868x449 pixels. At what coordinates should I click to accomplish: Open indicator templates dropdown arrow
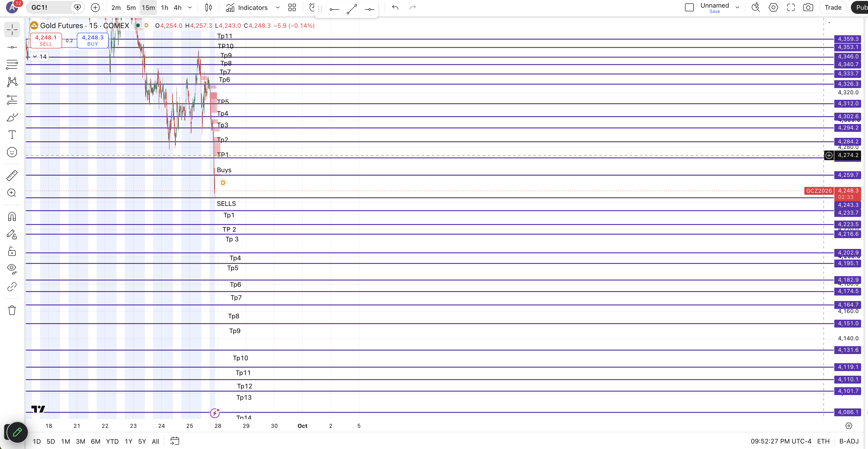[x=278, y=7]
